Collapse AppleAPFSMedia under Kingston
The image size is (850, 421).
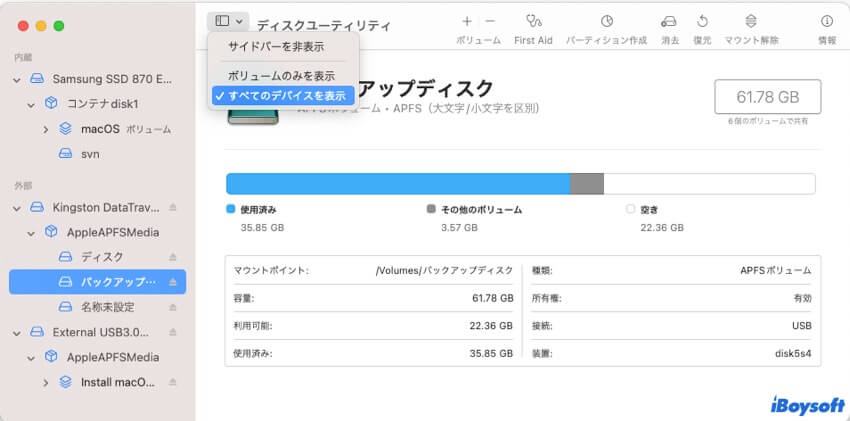(x=31, y=233)
